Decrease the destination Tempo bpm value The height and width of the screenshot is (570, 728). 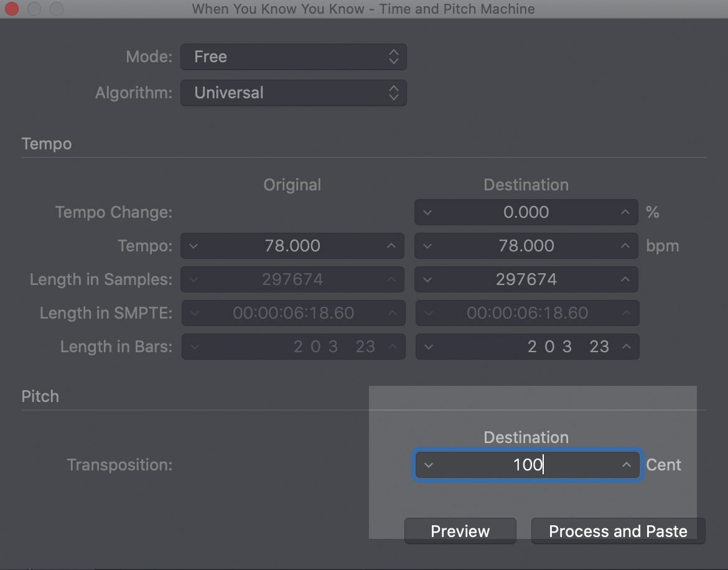point(428,246)
